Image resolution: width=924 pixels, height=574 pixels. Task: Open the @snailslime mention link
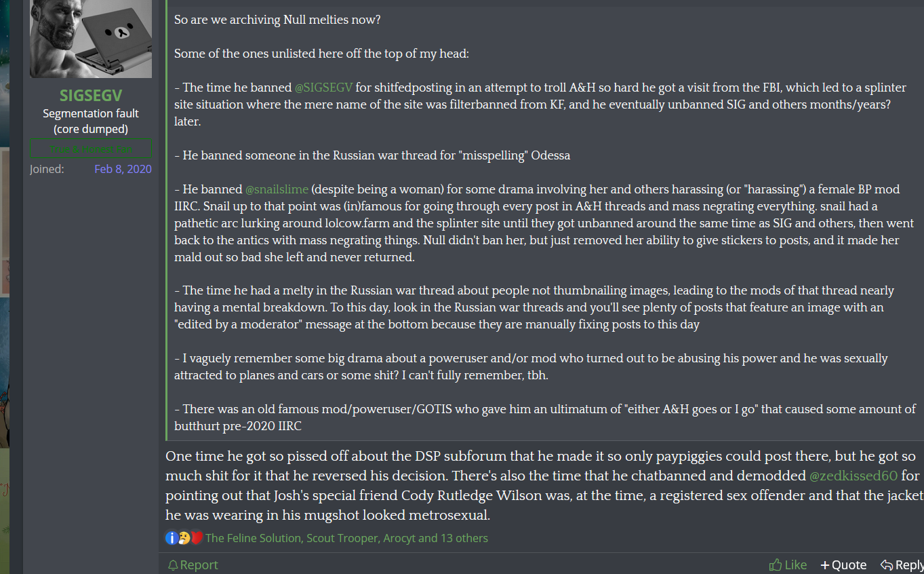click(277, 189)
